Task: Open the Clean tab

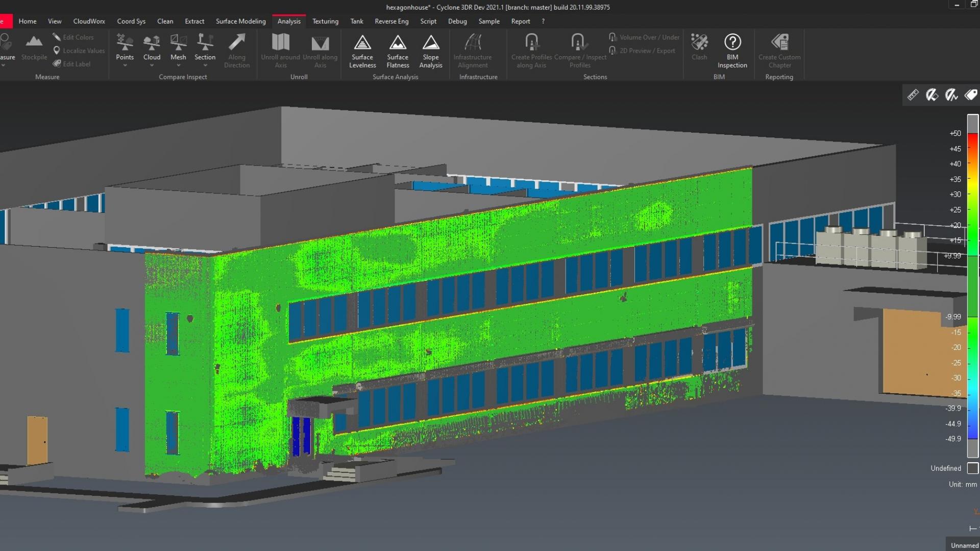Action: coord(165,21)
